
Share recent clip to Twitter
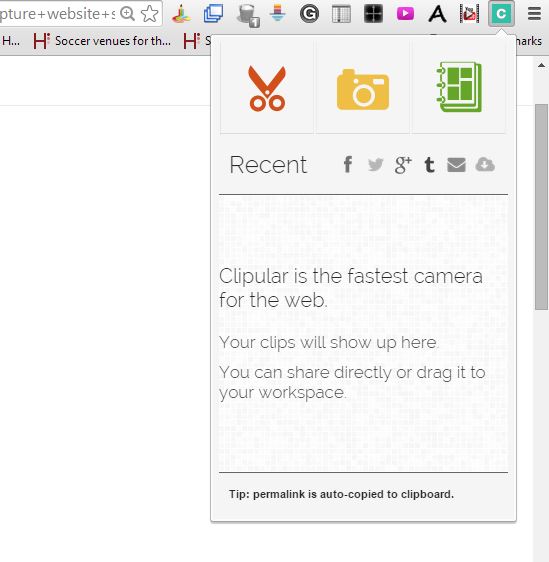(376, 165)
